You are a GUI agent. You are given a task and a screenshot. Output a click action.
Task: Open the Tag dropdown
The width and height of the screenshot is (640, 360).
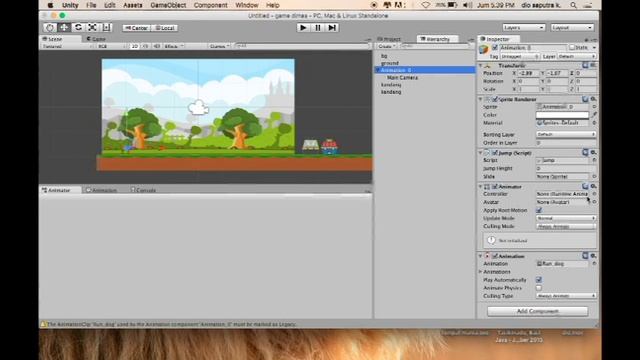click(520, 56)
